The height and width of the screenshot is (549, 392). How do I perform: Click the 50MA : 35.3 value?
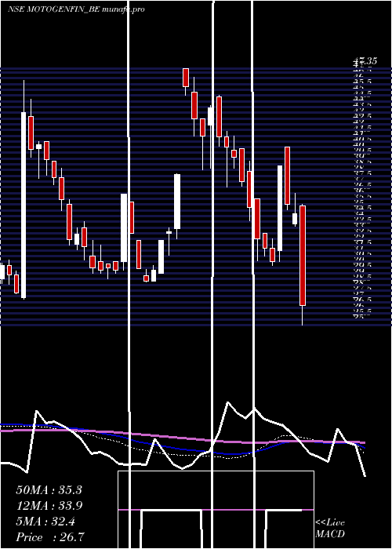point(49,490)
